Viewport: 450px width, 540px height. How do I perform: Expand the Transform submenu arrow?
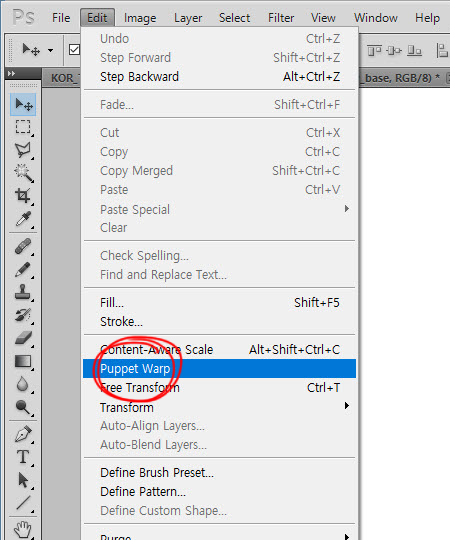(x=347, y=406)
